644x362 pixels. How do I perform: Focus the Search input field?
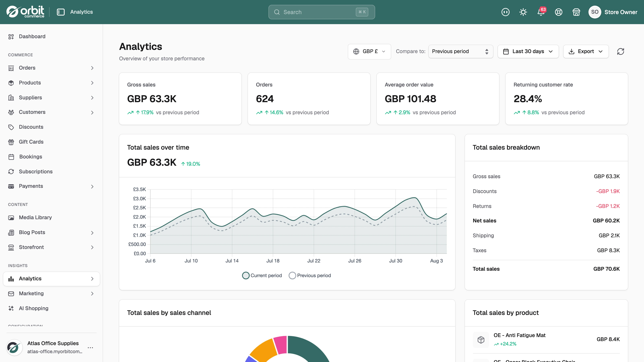point(322,12)
